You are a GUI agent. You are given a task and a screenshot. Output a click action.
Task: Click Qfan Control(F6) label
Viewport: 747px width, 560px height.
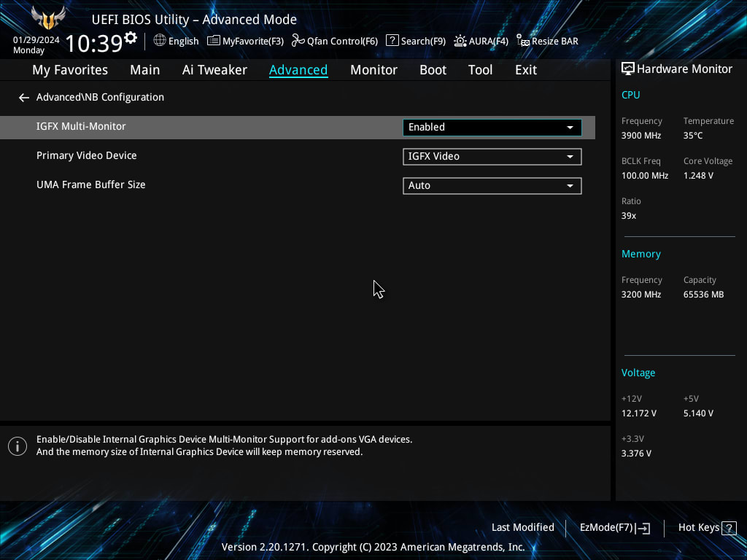click(342, 41)
